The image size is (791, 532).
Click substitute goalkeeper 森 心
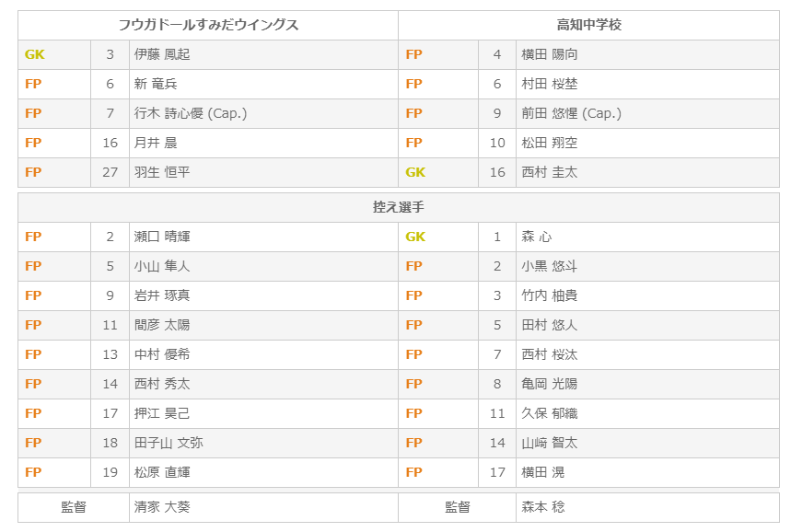[536, 237]
